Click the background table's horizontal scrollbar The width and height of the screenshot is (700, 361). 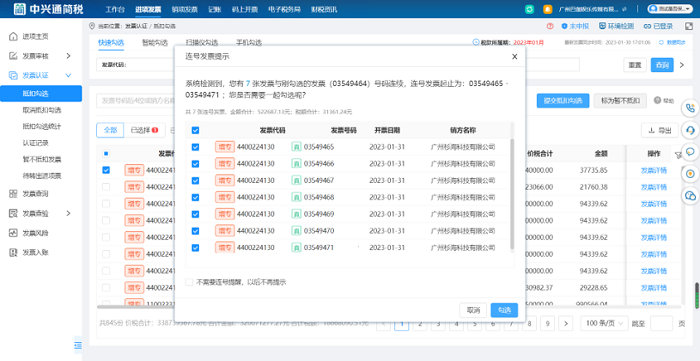pyautogui.click(x=388, y=307)
